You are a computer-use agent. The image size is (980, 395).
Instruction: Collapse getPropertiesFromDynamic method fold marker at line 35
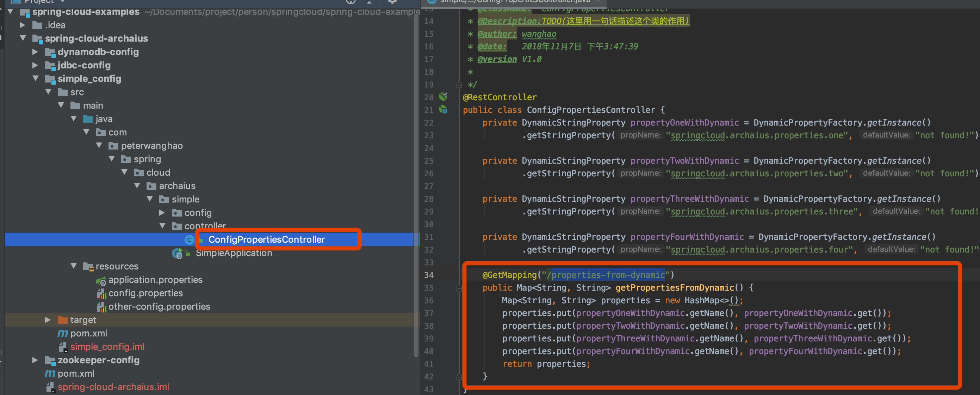pos(459,288)
